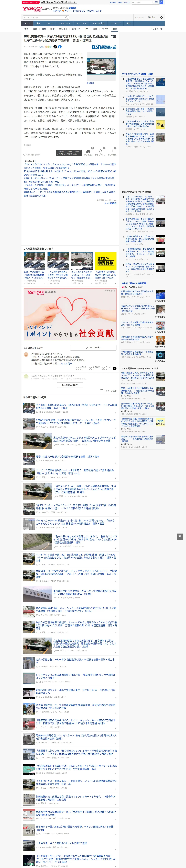
Task: Share the article on X
Action: click(x=55, y=47)
